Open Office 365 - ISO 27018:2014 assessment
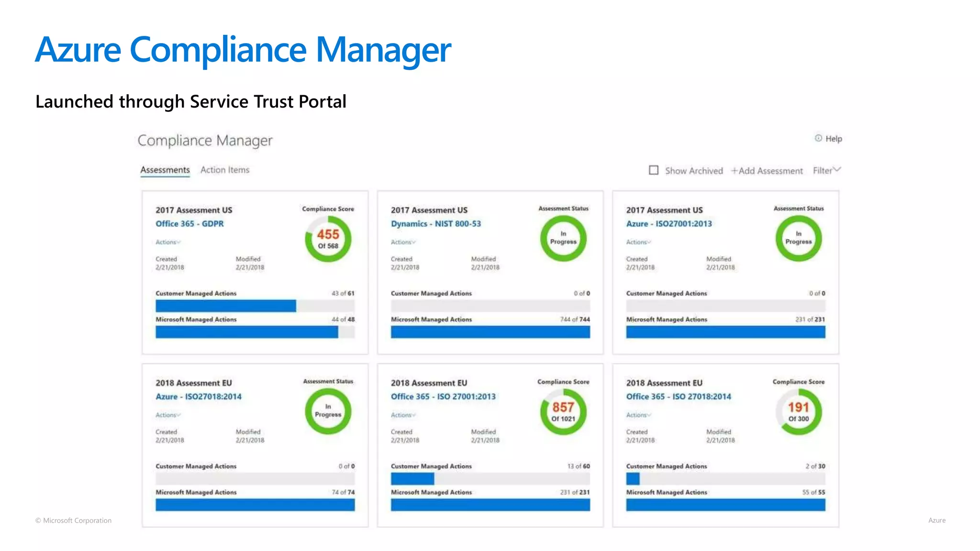 (679, 397)
